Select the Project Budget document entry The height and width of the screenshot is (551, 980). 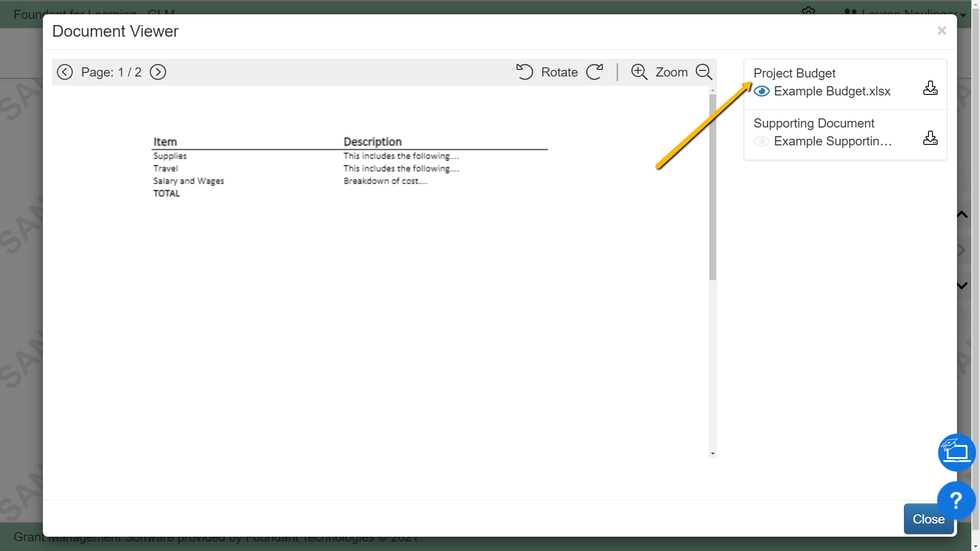(795, 73)
